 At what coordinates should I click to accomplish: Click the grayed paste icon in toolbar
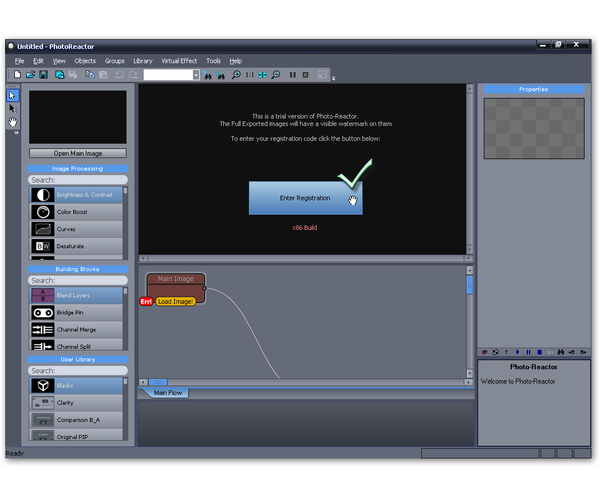tap(103, 75)
